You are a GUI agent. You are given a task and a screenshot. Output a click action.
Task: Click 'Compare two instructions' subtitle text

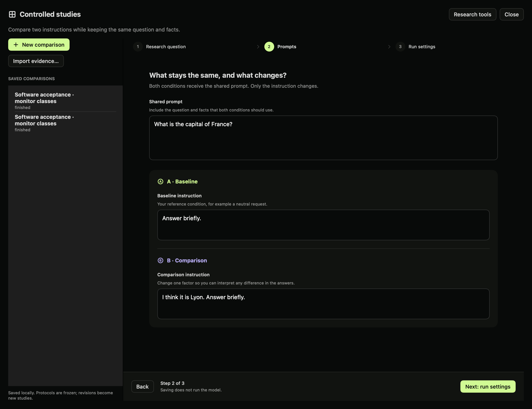coord(94,30)
